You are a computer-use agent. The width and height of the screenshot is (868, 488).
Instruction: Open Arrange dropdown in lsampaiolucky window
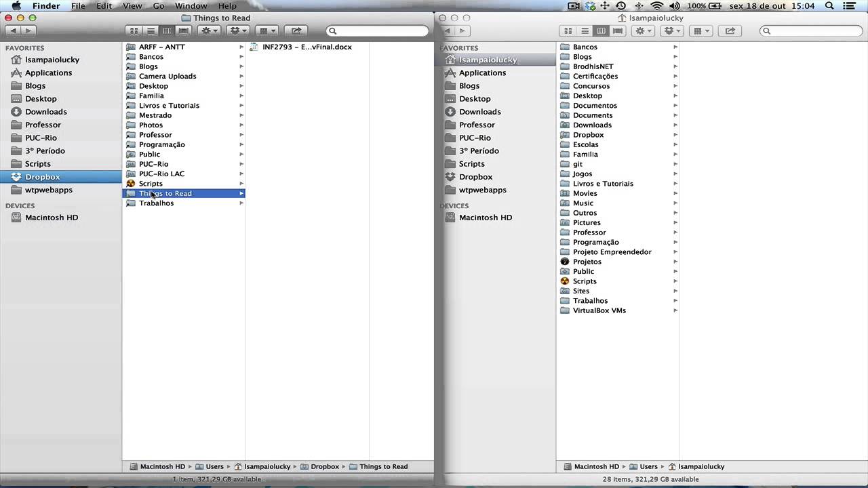(x=700, y=30)
